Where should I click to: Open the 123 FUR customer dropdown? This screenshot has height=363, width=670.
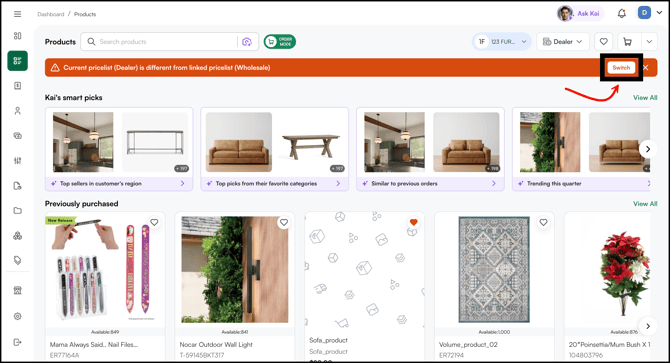[x=502, y=42]
